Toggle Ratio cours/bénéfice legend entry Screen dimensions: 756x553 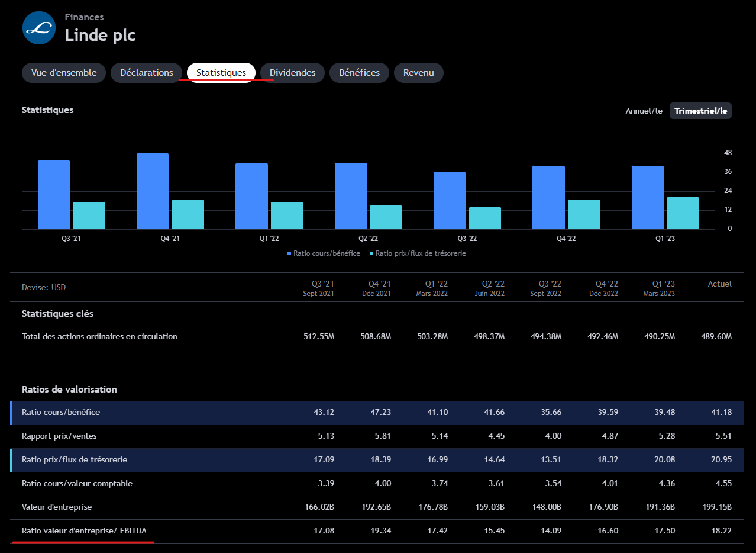point(324,253)
